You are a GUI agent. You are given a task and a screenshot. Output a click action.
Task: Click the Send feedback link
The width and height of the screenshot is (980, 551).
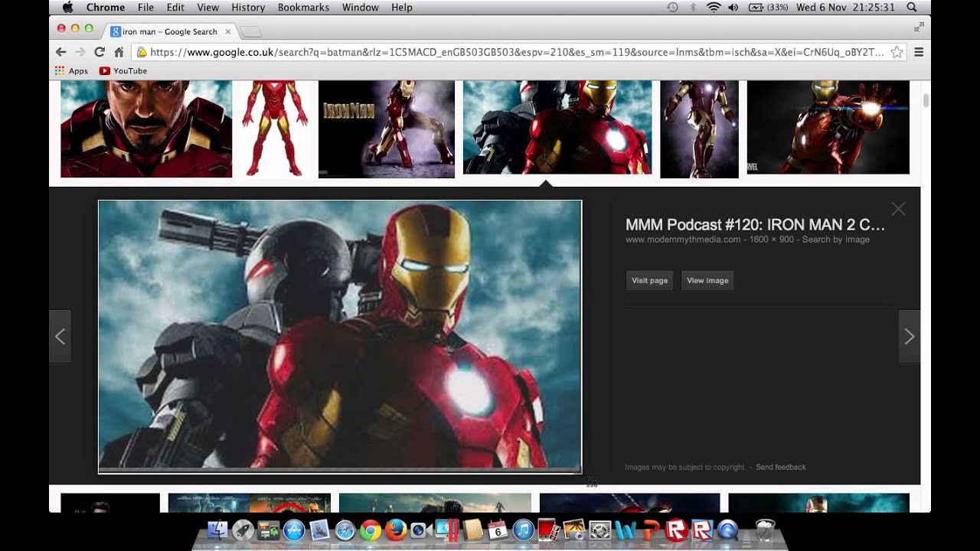pos(781,467)
